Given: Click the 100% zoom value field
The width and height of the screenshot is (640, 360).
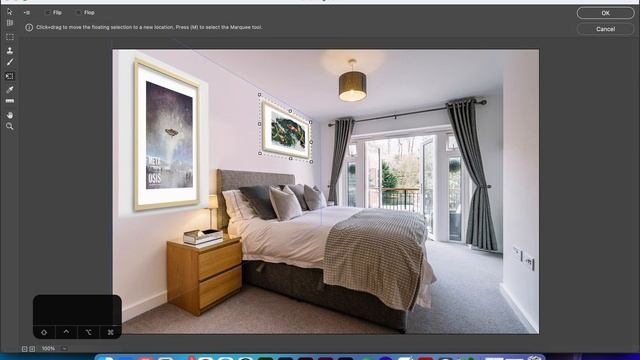Looking at the screenshot, I should click(48, 349).
